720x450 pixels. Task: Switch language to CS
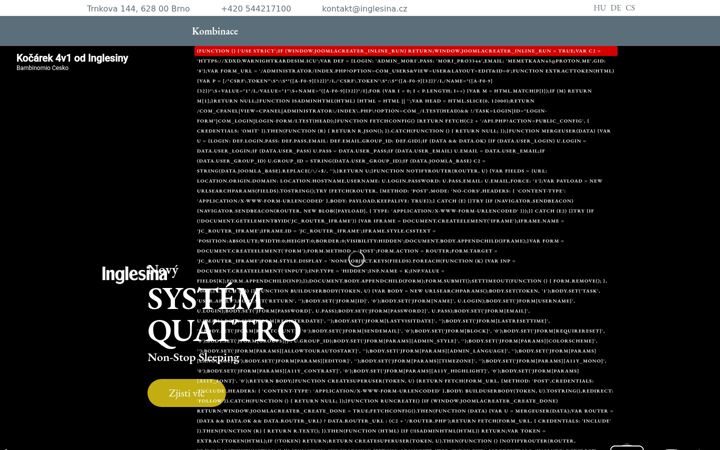point(630,8)
